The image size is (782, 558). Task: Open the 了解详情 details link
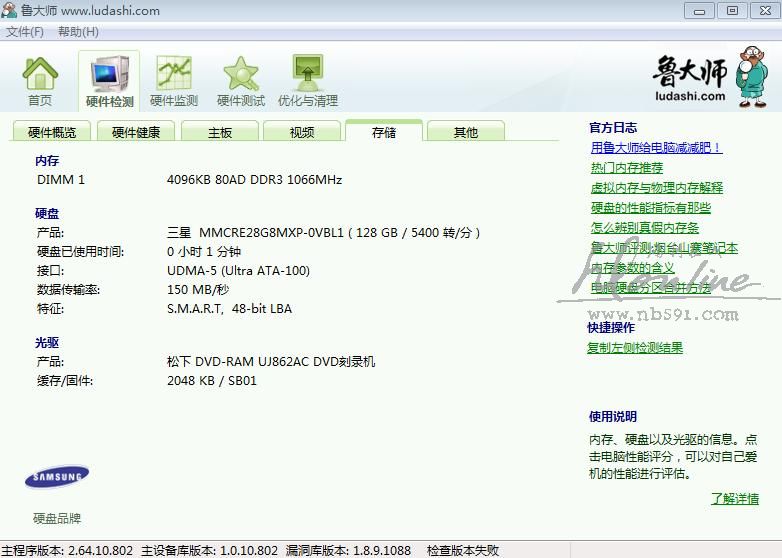734,498
